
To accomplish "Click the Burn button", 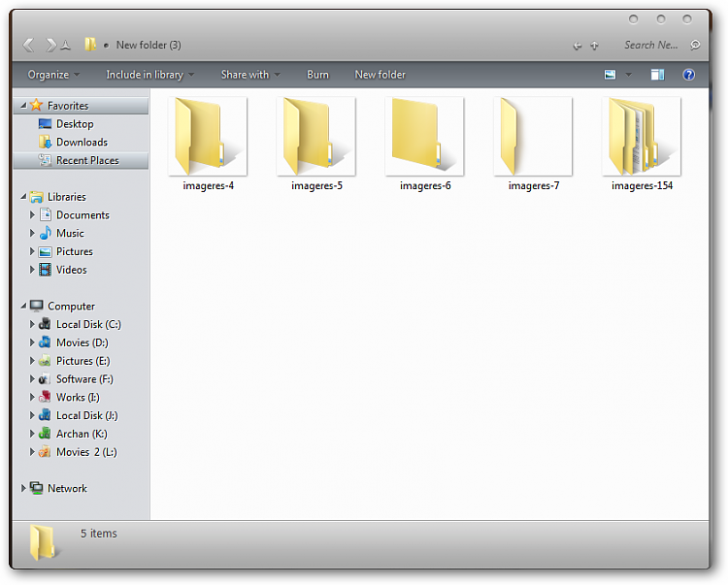I will pyautogui.click(x=317, y=75).
